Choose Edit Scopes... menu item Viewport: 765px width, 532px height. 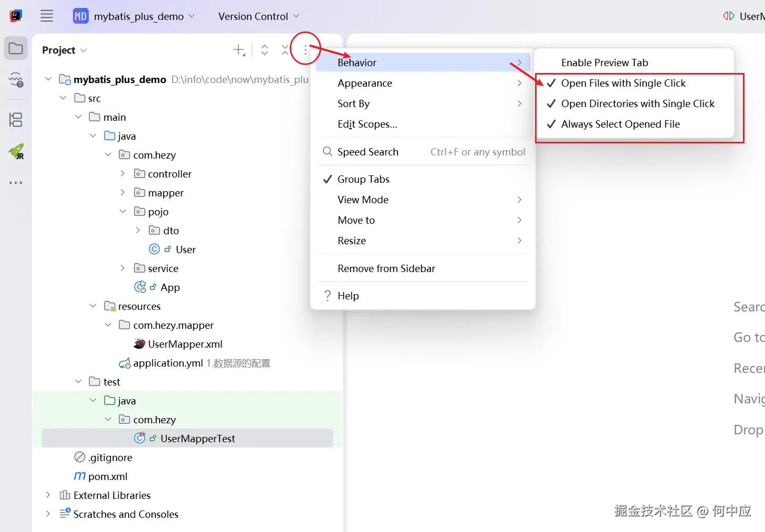point(423,124)
